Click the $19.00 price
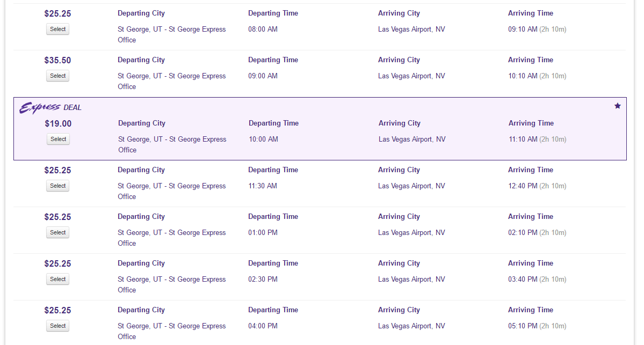This screenshot has width=644, height=345. [x=58, y=124]
